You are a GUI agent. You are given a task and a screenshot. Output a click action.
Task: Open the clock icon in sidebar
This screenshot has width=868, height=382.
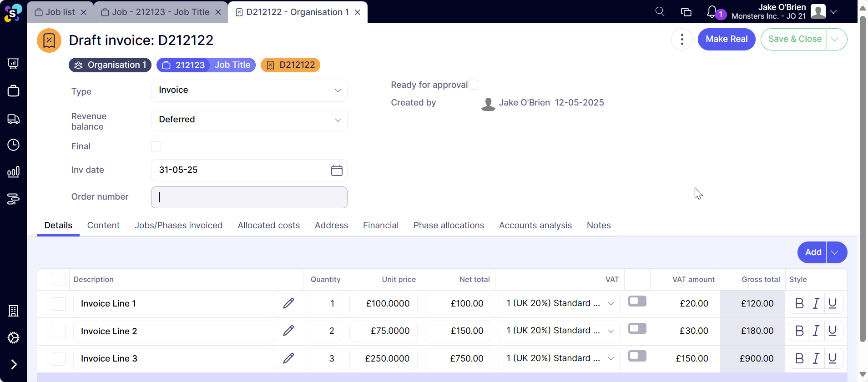pyautogui.click(x=14, y=145)
